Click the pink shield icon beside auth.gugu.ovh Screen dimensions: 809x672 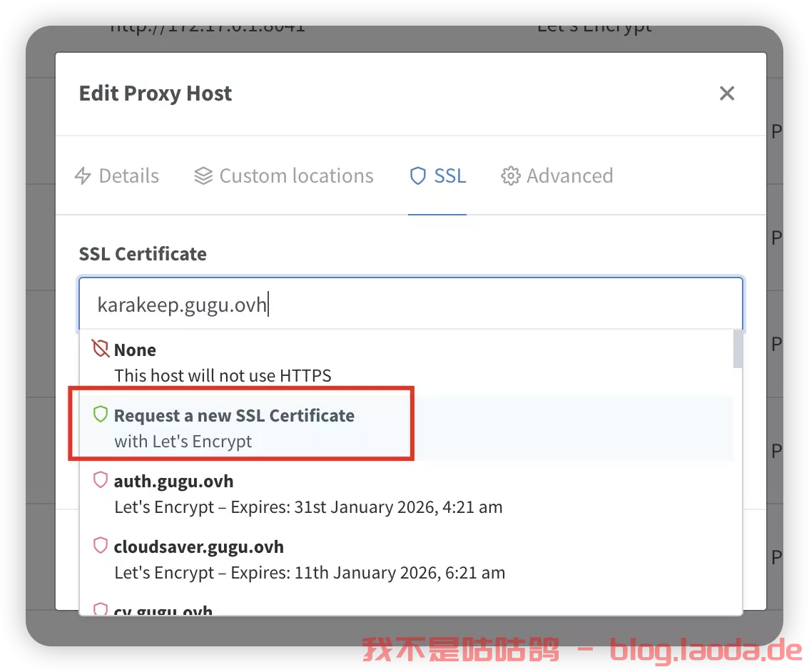(x=101, y=480)
